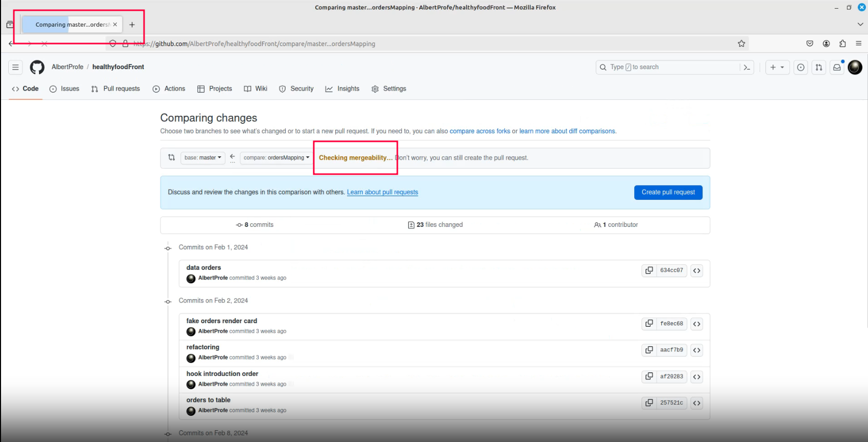
Task: Switch to the Pull requests tab
Action: [x=115, y=89]
